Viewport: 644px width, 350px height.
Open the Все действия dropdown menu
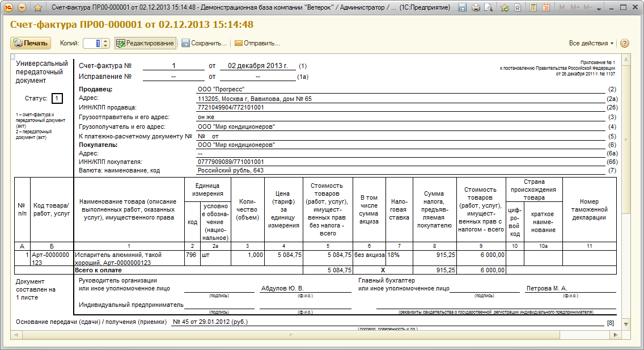591,43
